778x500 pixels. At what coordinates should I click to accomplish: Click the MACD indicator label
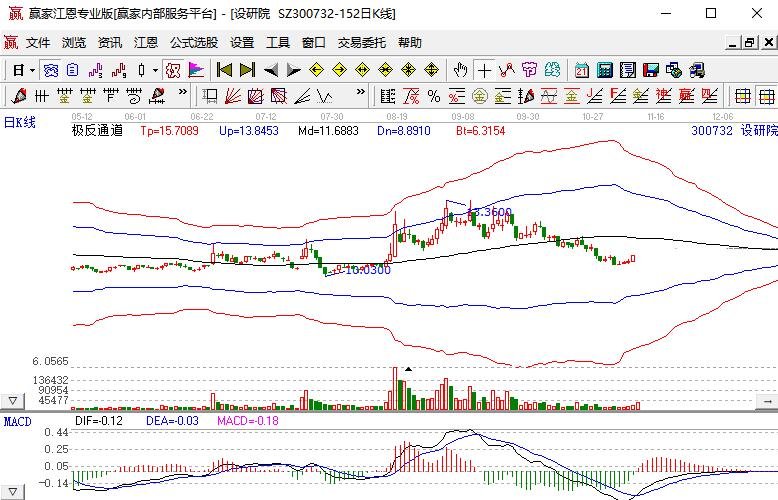click(x=17, y=422)
